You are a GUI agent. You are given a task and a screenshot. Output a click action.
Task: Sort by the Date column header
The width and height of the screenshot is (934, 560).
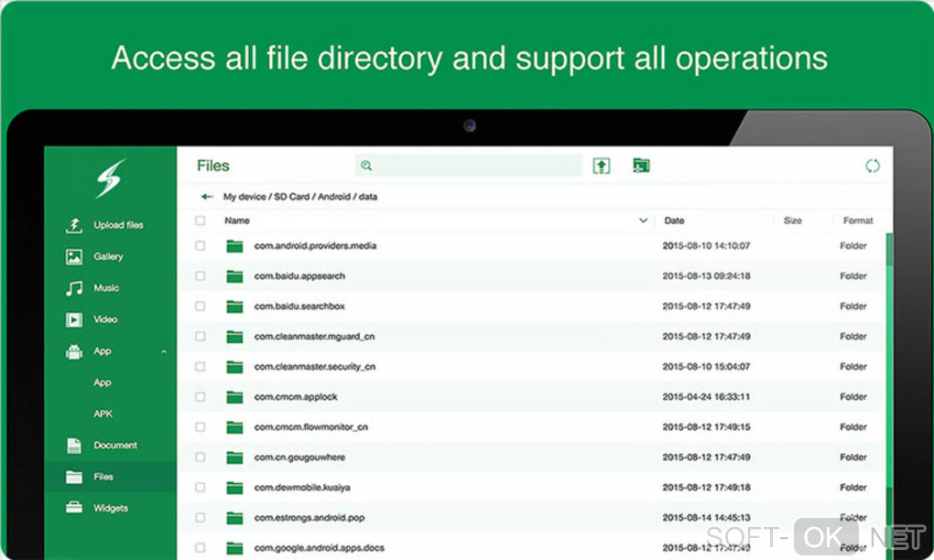[x=674, y=221]
